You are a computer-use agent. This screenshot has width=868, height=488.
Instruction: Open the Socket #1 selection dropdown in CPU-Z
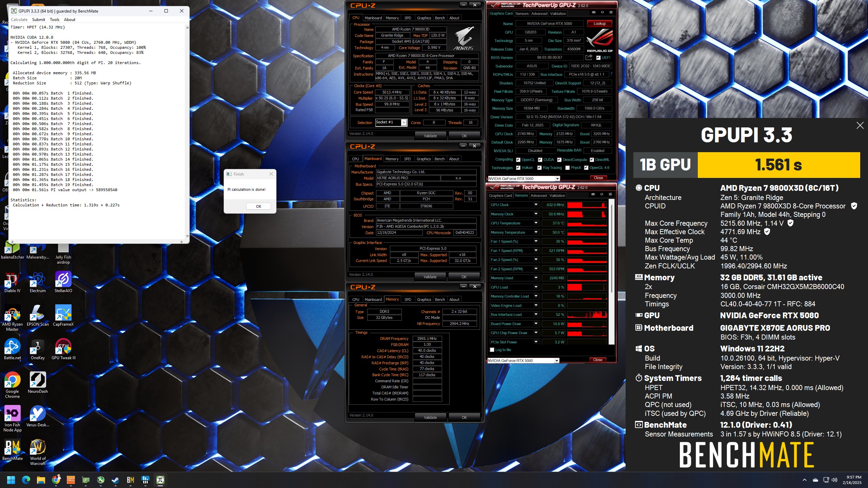403,122
